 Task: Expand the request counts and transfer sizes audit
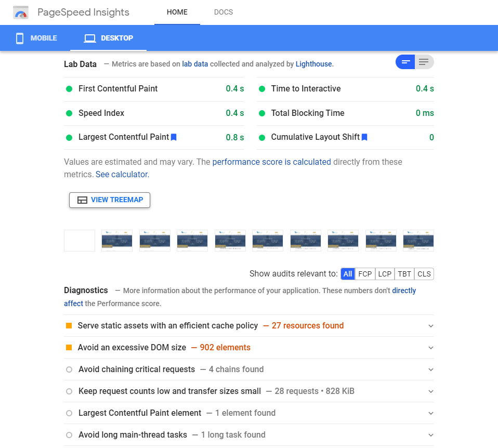[x=430, y=391]
